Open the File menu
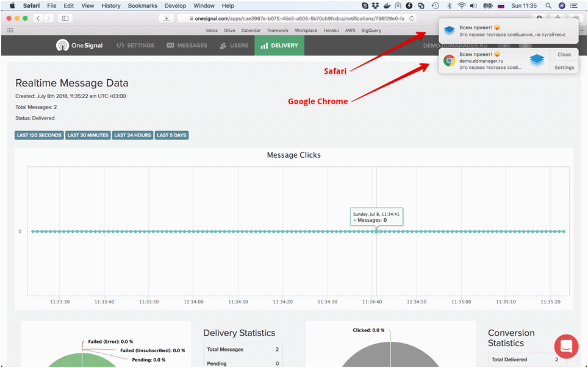 52,5
